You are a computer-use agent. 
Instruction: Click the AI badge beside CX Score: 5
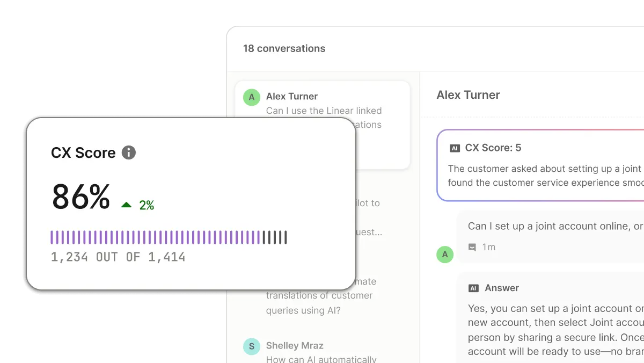[455, 148]
